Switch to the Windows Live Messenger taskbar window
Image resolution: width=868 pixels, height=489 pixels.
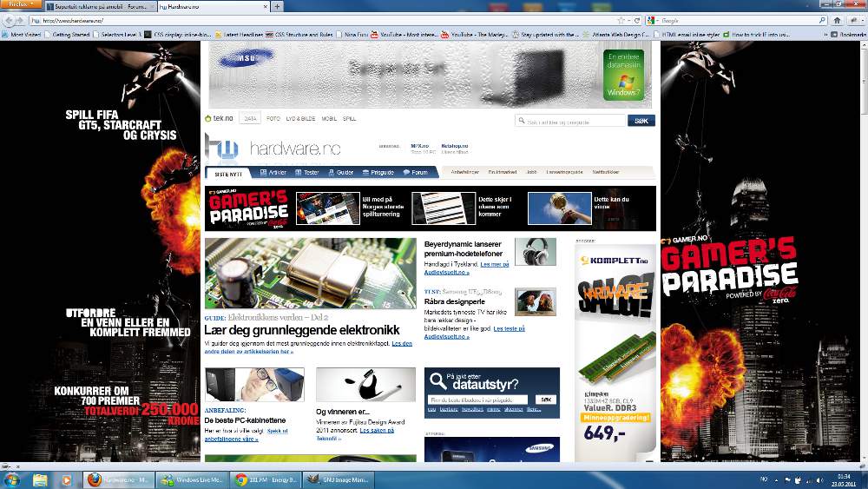click(192, 479)
